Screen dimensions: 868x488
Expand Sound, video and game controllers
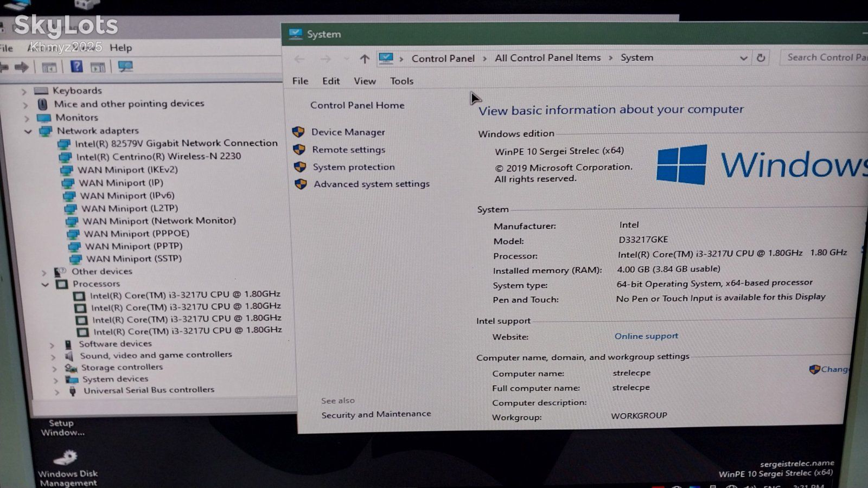53,356
